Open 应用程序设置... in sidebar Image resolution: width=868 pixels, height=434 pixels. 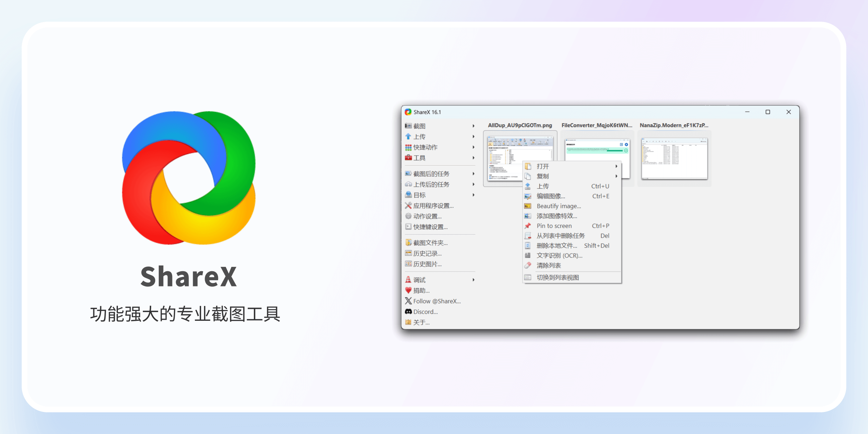(440, 205)
